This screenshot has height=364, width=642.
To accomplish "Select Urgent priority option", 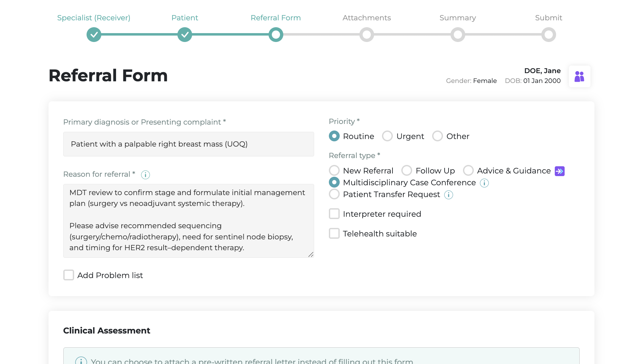I will coord(387,136).
